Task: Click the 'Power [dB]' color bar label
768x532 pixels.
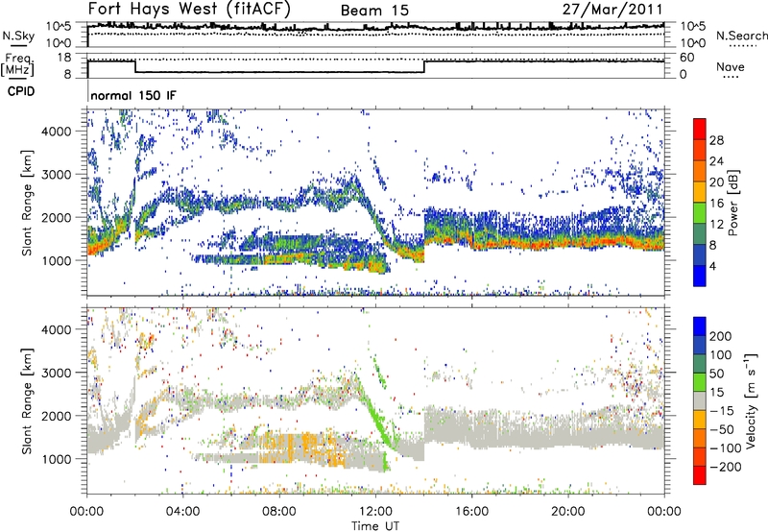Action: (x=732, y=203)
